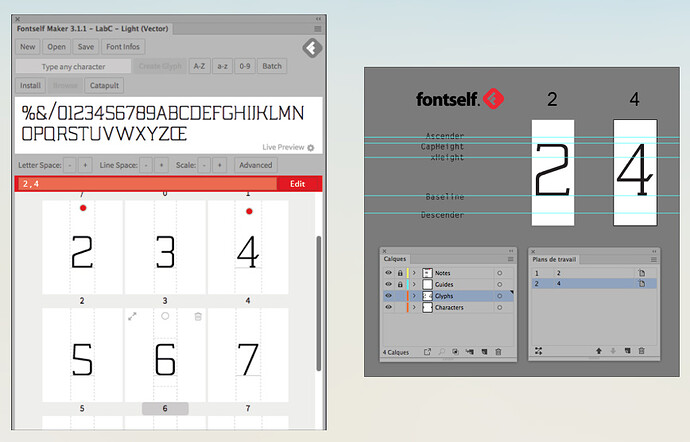
Task: Click the red dot on glyph 4 card
Action: point(249,211)
